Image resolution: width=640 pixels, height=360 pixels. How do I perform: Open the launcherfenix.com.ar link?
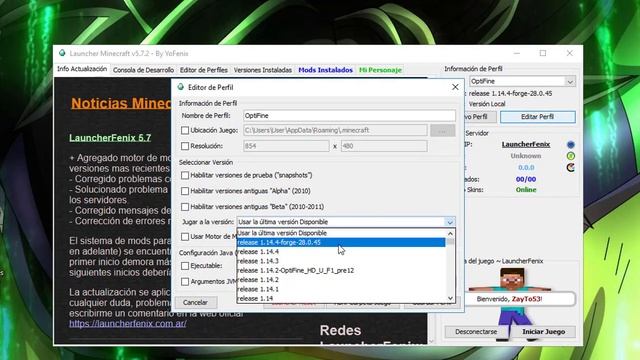point(128,324)
